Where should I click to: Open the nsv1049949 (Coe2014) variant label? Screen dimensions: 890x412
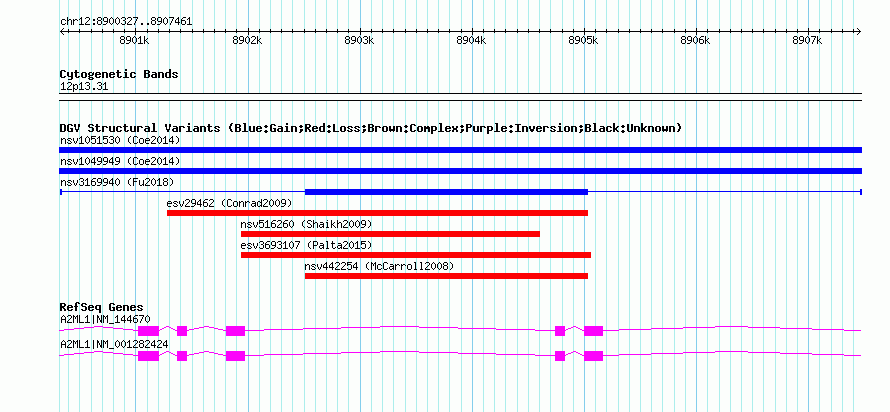120,161
